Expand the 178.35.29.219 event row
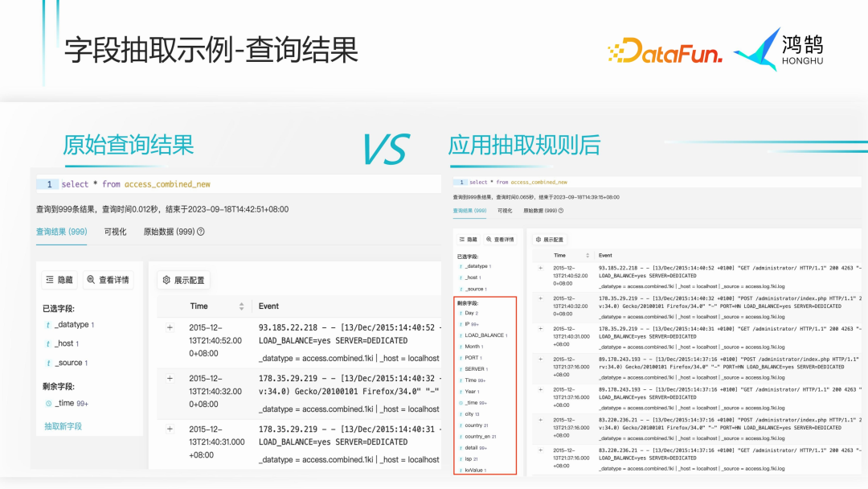 pyautogui.click(x=170, y=378)
